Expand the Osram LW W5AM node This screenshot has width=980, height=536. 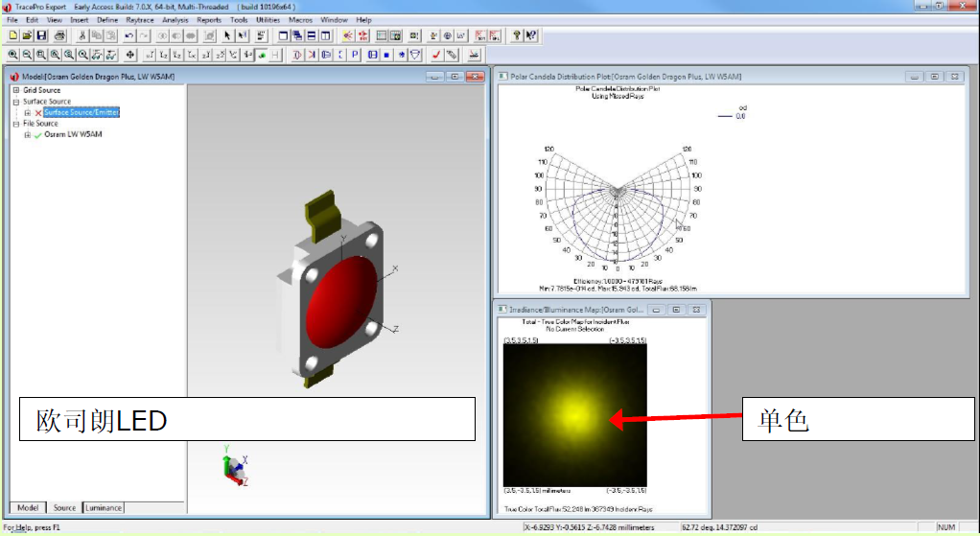pos(28,135)
